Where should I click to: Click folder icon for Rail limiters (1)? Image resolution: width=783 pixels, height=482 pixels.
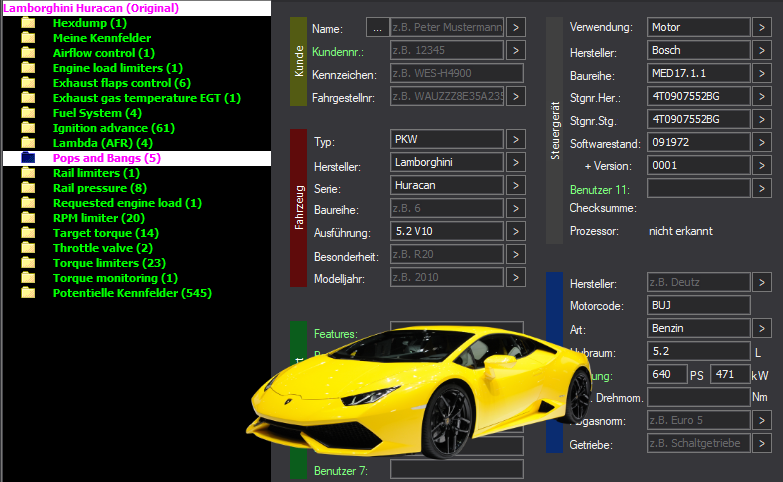[28, 173]
